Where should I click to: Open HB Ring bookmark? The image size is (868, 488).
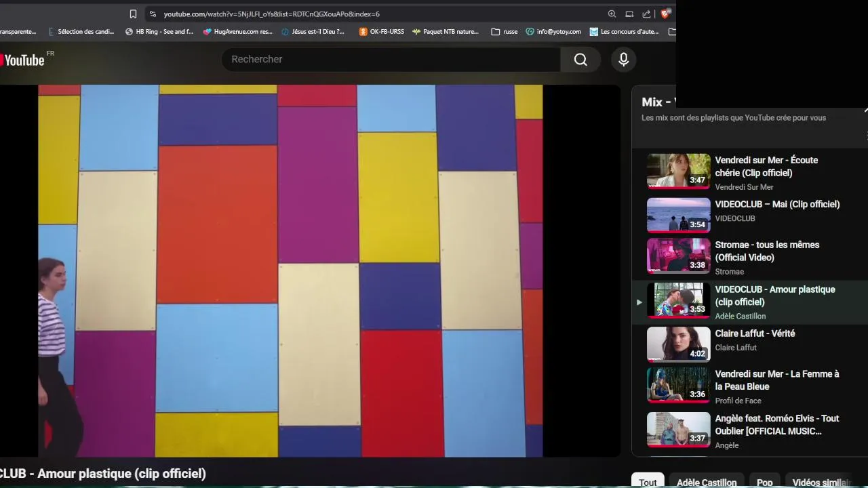159,31
